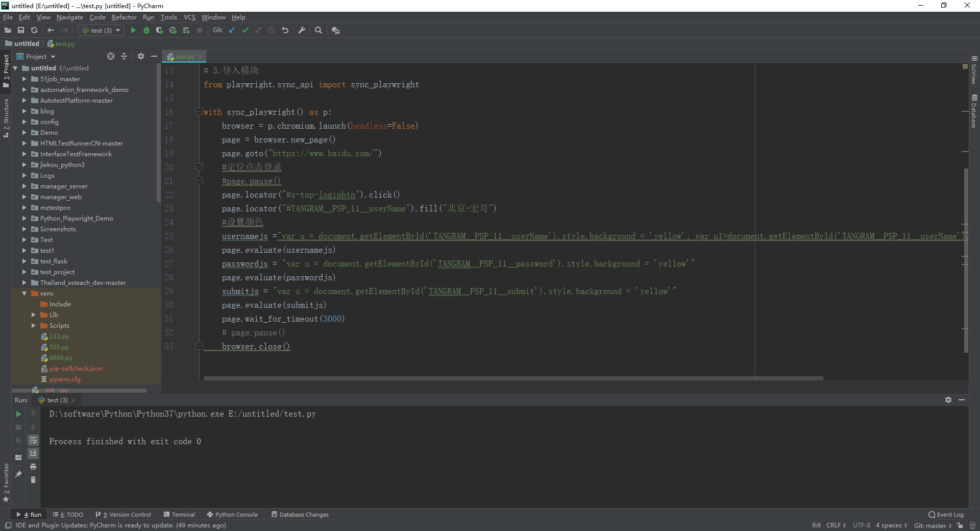This screenshot has width=980, height=531.
Task: Pin the Run tool window
Action: (18, 474)
